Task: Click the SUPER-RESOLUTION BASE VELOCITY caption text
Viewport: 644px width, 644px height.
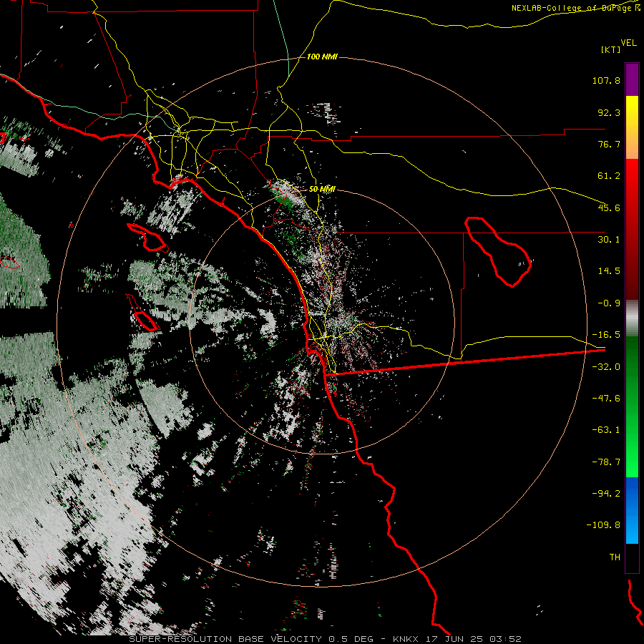Action: pyautogui.click(x=225, y=639)
